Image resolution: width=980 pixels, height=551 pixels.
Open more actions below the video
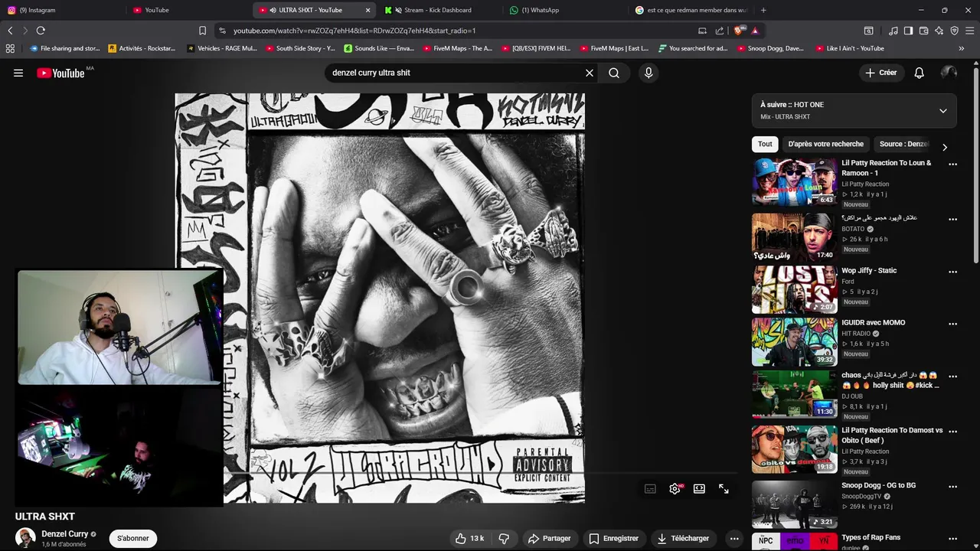click(733, 538)
